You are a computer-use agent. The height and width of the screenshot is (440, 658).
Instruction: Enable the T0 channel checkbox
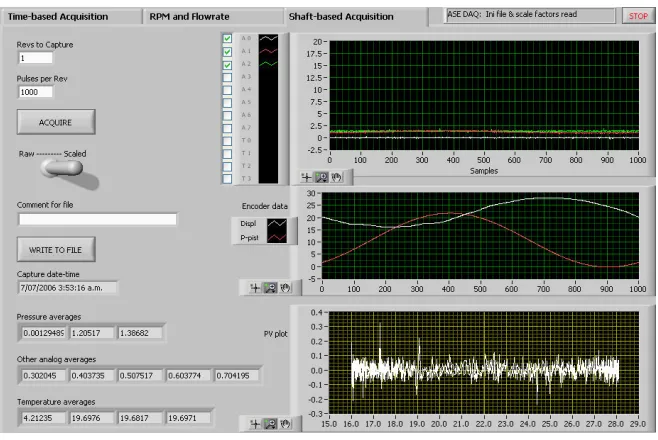point(227,141)
